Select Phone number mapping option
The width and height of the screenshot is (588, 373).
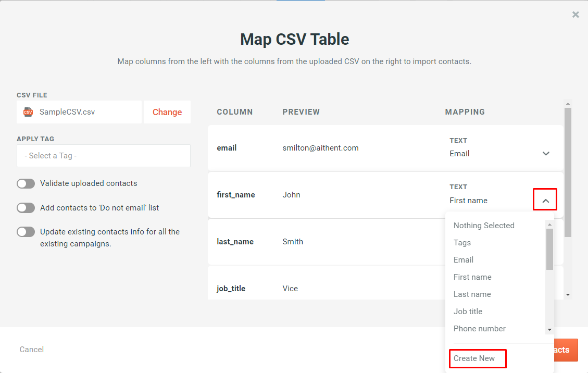(480, 328)
